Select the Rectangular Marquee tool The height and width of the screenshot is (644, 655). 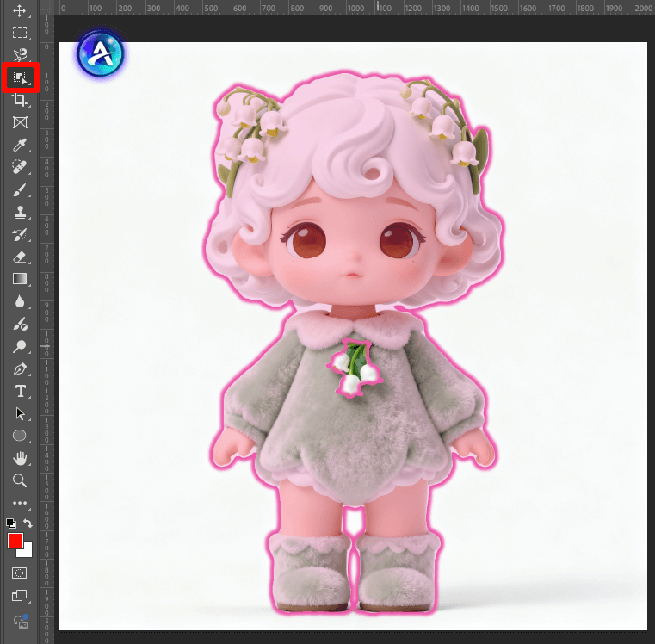[x=20, y=34]
